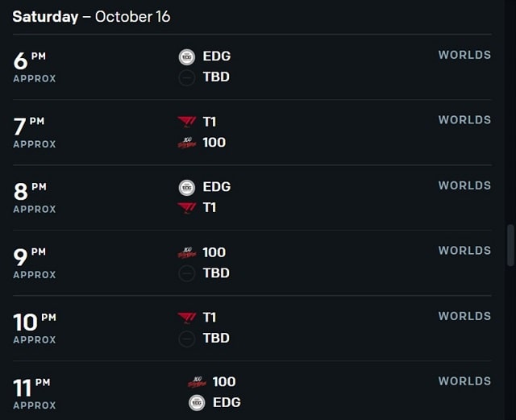
Task: Click the EDG logo in the 11 PM match
Action: click(197, 403)
